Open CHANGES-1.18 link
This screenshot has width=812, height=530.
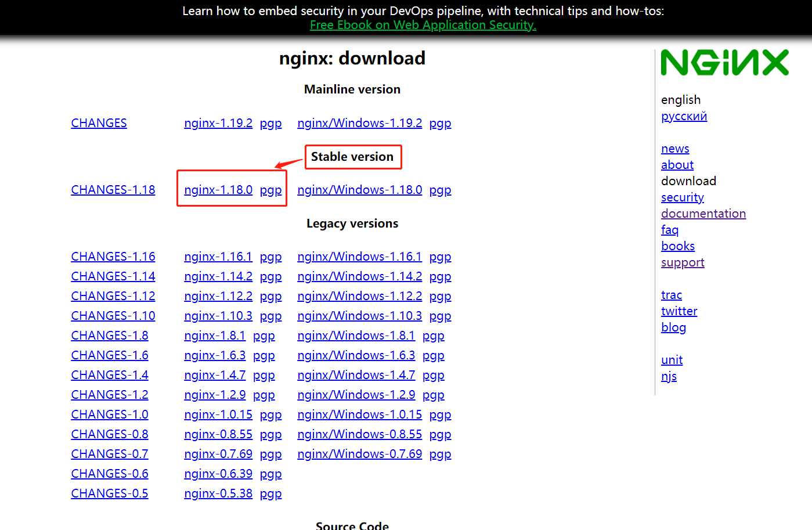click(113, 190)
